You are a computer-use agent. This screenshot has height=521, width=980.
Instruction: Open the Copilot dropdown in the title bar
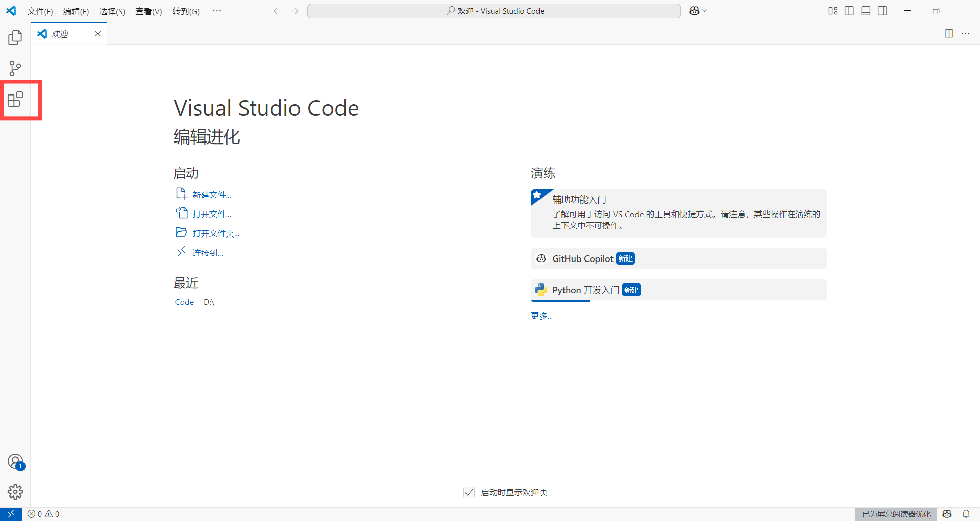point(697,10)
